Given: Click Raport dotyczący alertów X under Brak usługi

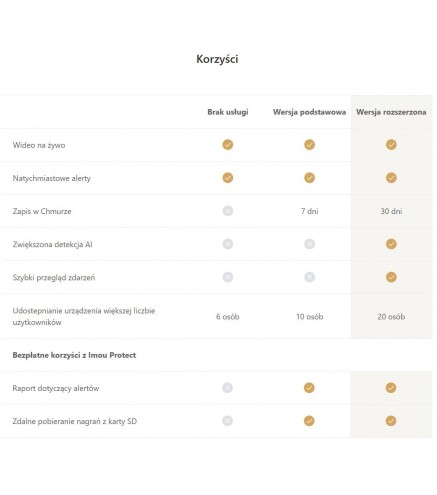Looking at the screenshot, I should (x=227, y=388).
